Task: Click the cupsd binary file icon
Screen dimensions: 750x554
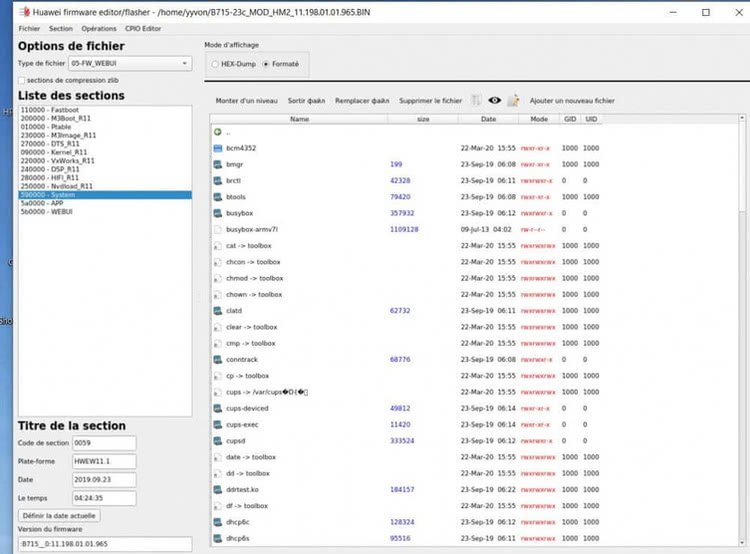Action: (x=217, y=441)
